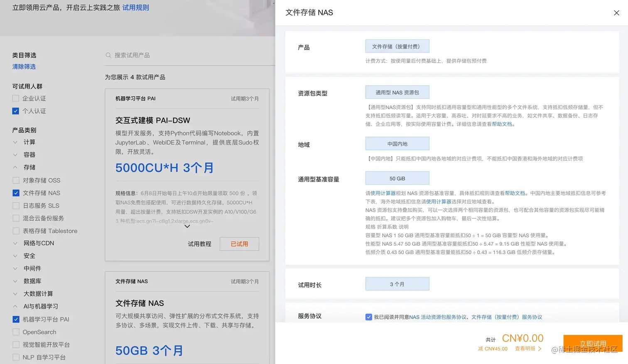Check the 企业认证 checkbox
Screen dimensions: 628x364
coord(15,98)
